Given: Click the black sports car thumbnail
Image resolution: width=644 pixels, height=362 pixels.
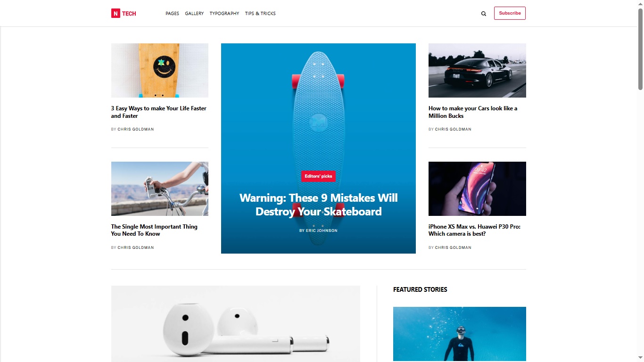Looking at the screenshot, I should [477, 70].
